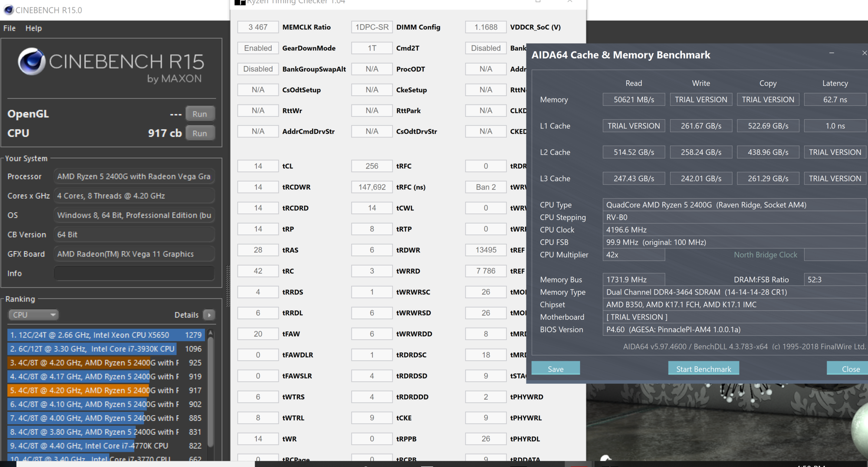Viewport: 868px width, 467px height.
Task: Click the tFAW value 20
Action: coord(258,334)
